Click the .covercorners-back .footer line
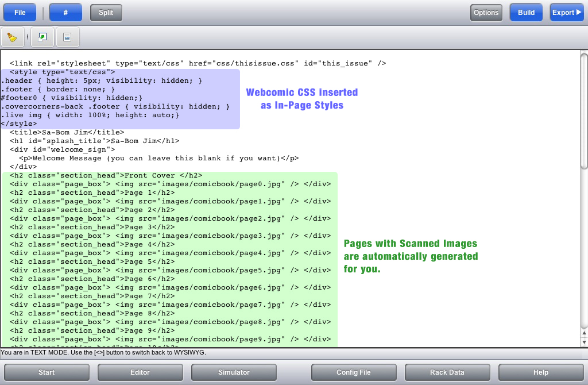 point(115,106)
